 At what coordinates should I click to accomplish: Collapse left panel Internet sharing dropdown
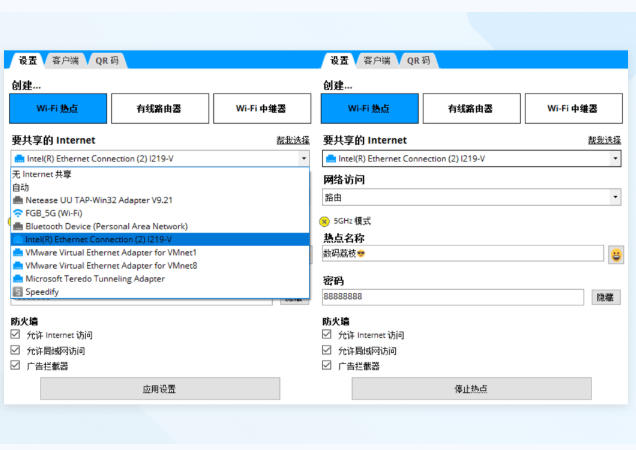point(303,158)
